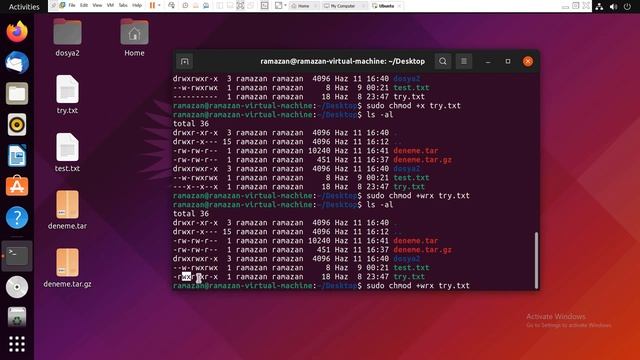Click the terminal title bar text
Screen dimensions: 640x360
(342, 61)
